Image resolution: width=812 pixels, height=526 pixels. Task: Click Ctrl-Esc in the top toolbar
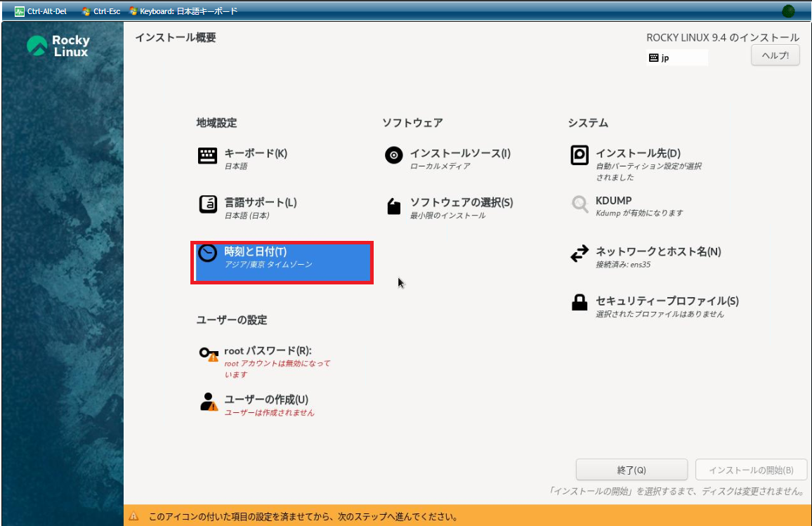(x=101, y=11)
